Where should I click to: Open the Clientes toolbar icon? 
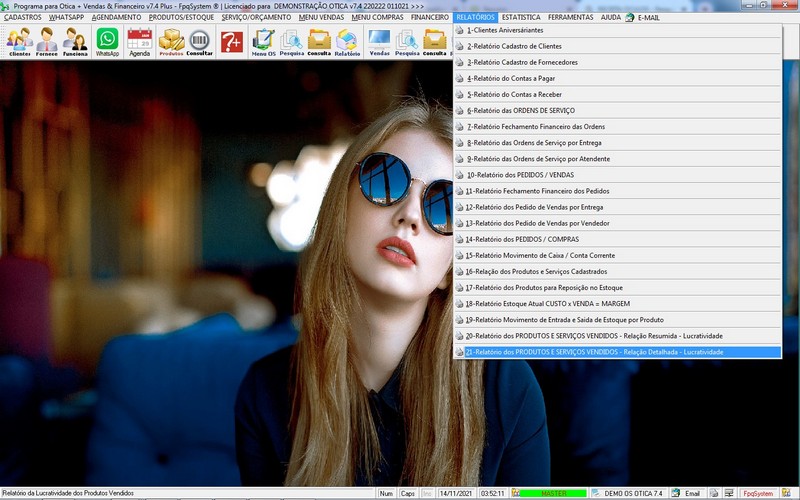point(19,41)
